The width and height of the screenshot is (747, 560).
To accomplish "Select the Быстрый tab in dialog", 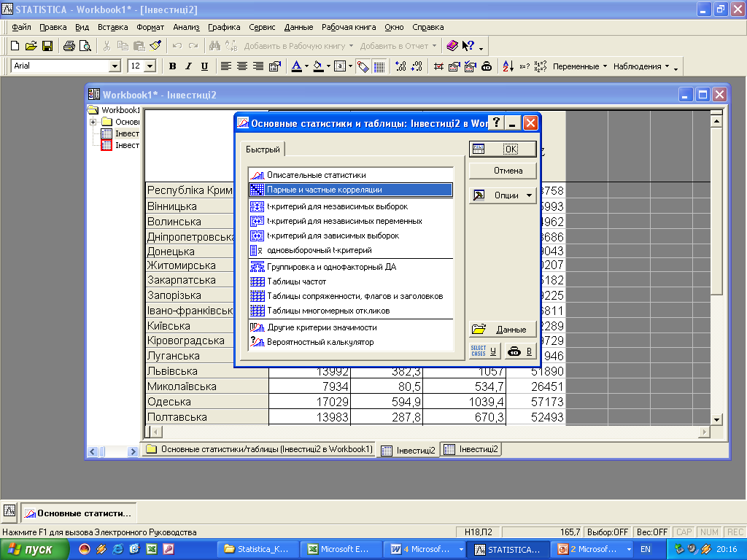I will coord(263,149).
